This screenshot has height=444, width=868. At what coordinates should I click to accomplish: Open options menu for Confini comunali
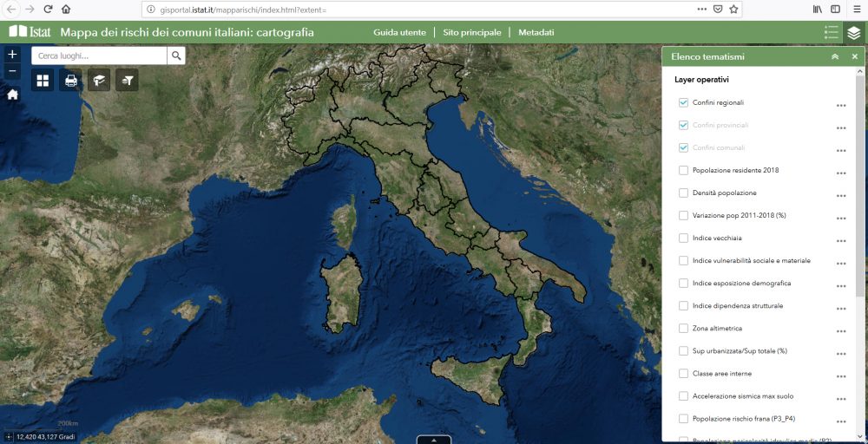point(841,151)
